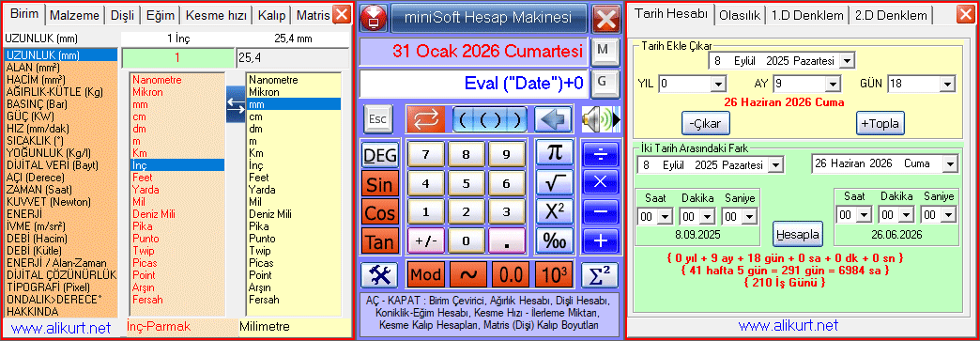Open the right Saniye dropdown
This screenshot has height=341, width=980.
click(x=949, y=214)
